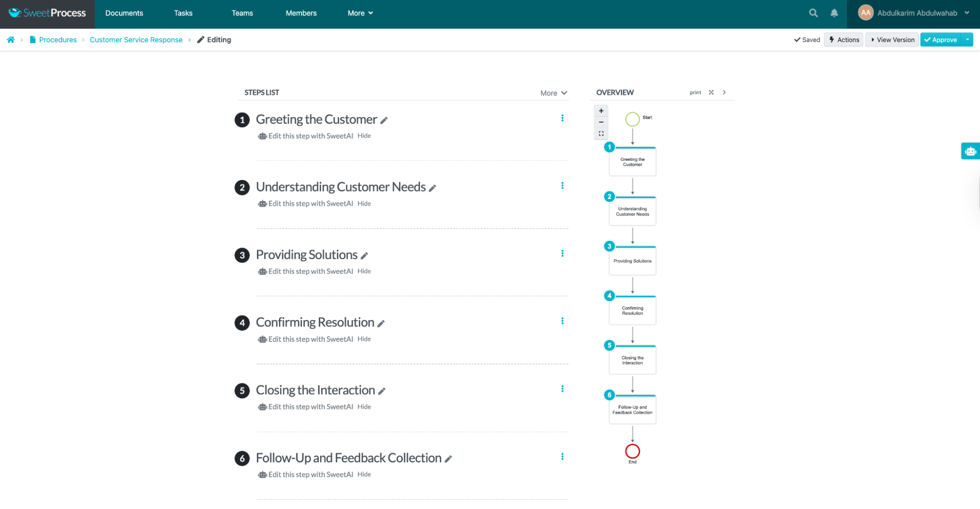Select Closing the Interaction node in overview
The image size is (980, 509).
(632, 360)
